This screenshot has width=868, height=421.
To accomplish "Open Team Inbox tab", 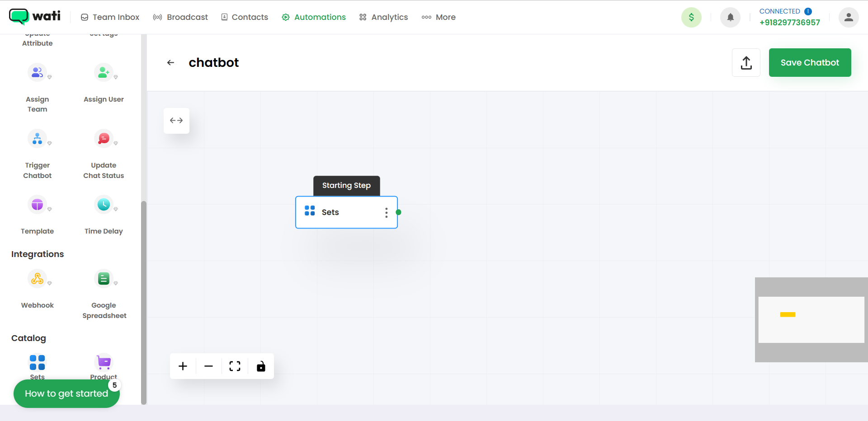I will tap(110, 17).
